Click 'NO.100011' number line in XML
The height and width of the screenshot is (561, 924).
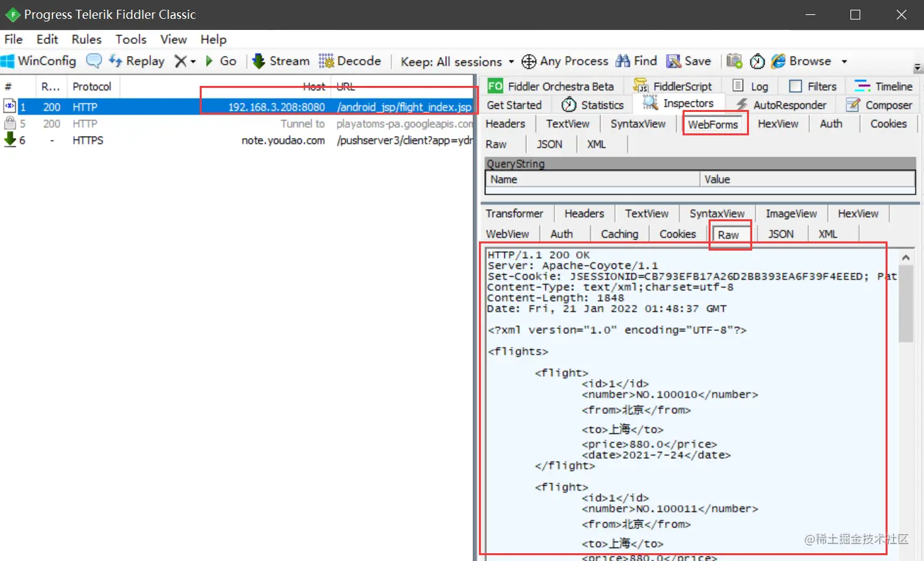(x=670, y=508)
